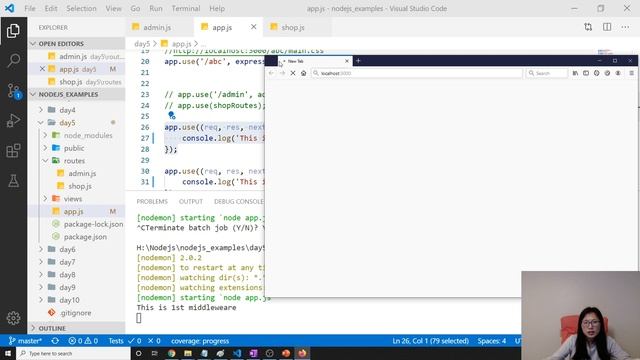This screenshot has width=640, height=360.
Task: Close the New Tab in Firefox
Action: [x=347, y=61]
